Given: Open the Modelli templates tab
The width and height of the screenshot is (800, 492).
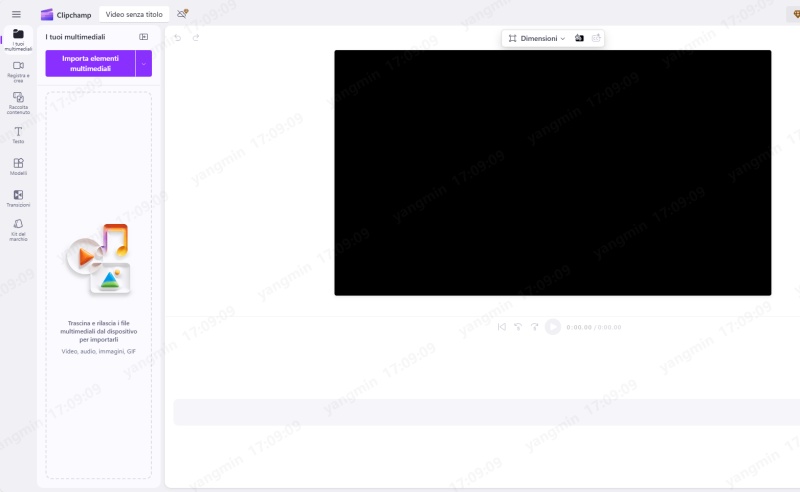Looking at the screenshot, I should tap(18, 167).
